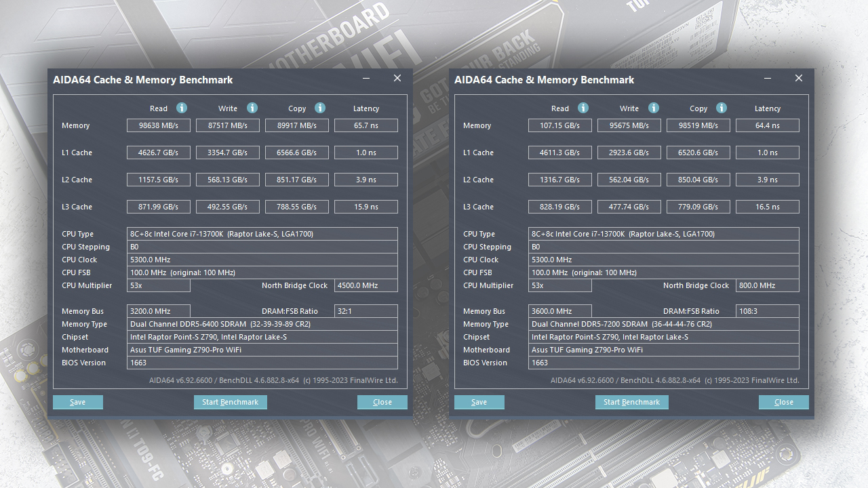Select the Memory Read 98638 MB/s result field

159,125
